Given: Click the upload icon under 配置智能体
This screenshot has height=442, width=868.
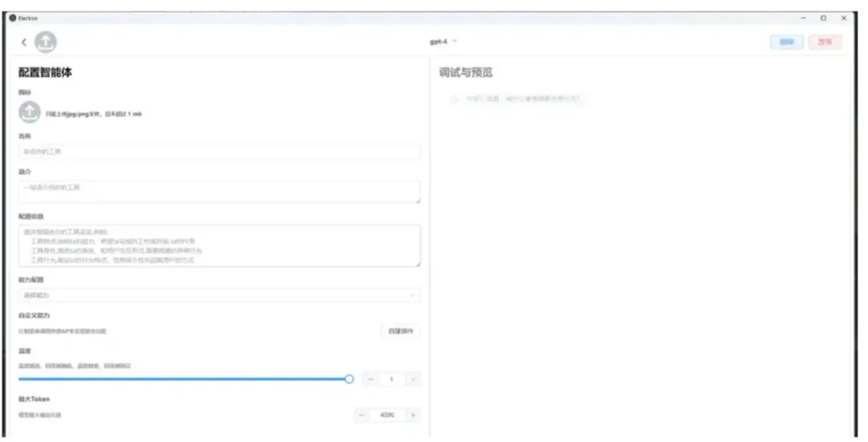Looking at the screenshot, I should coord(29,113).
